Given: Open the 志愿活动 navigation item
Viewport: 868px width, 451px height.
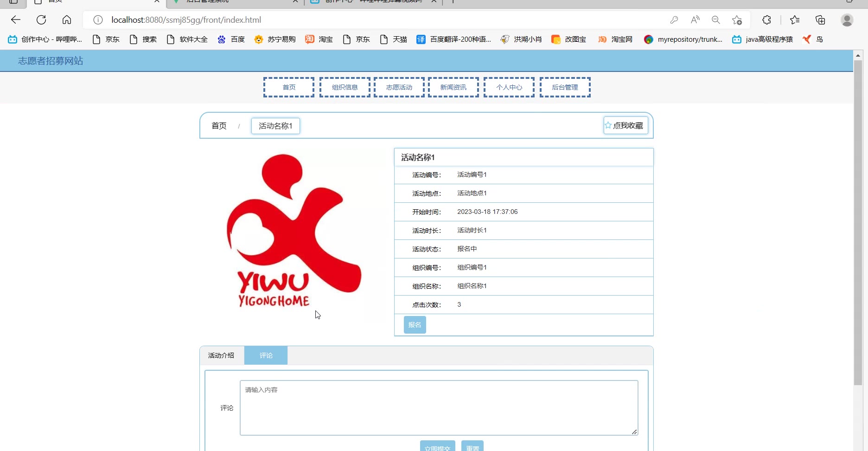Looking at the screenshot, I should (399, 87).
